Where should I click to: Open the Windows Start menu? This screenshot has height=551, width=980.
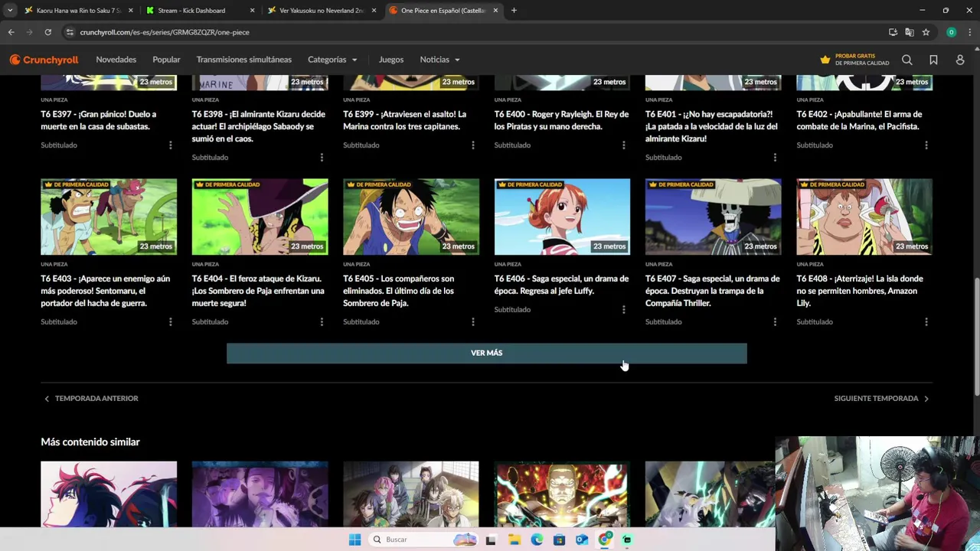coord(354,540)
